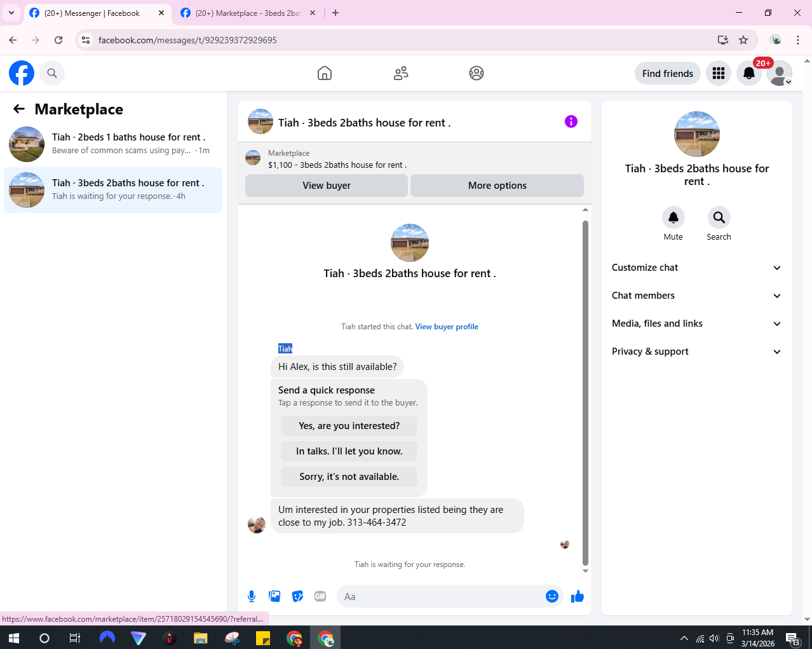Open View buyer profile link
The image size is (812, 649).
pyautogui.click(x=447, y=327)
